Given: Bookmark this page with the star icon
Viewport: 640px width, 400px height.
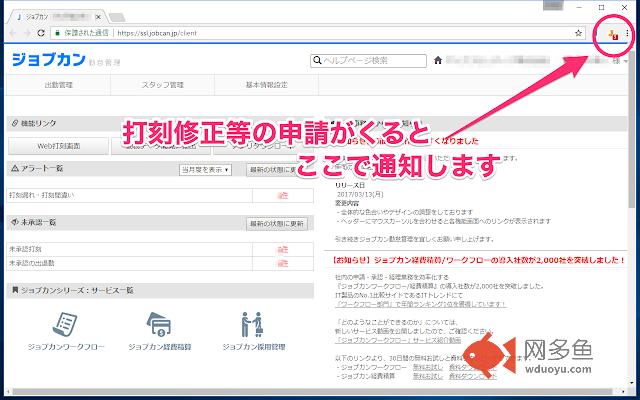Looking at the screenshot, I should (x=578, y=33).
